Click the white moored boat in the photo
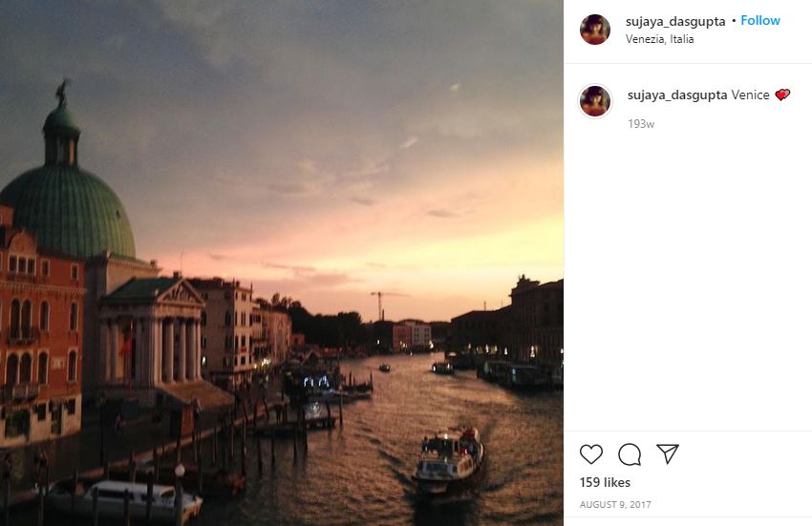 [139, 499]
